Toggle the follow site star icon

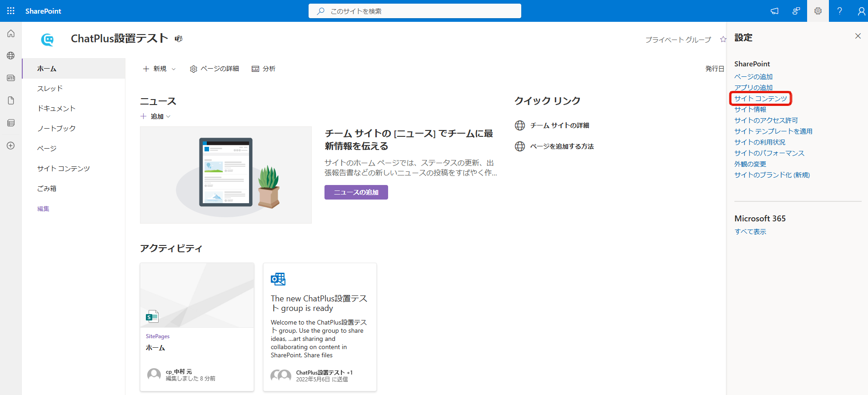[x=723, y=40]
